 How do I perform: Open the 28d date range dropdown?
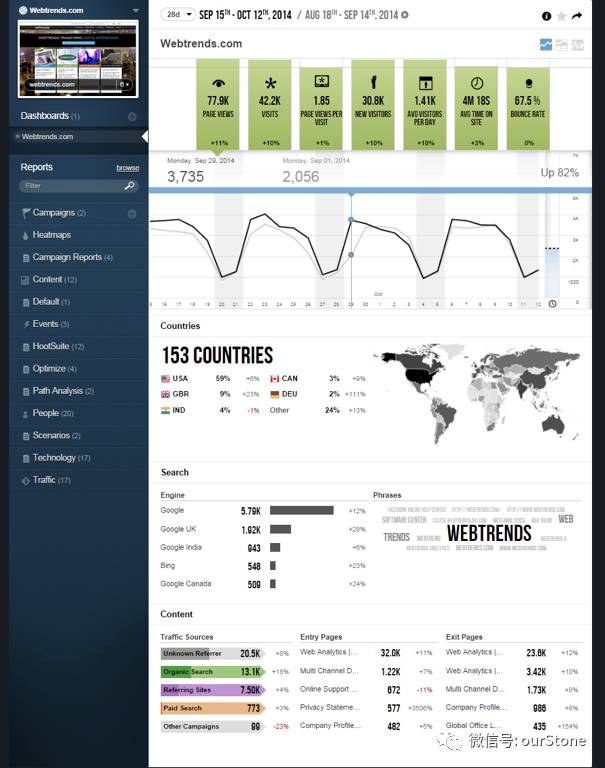pos(178,15)
